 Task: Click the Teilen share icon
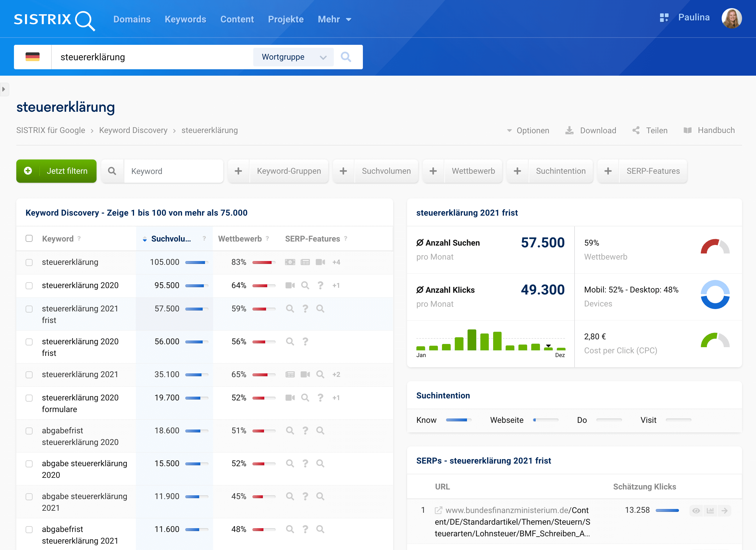pyautogui.click(x=636, y=130)
